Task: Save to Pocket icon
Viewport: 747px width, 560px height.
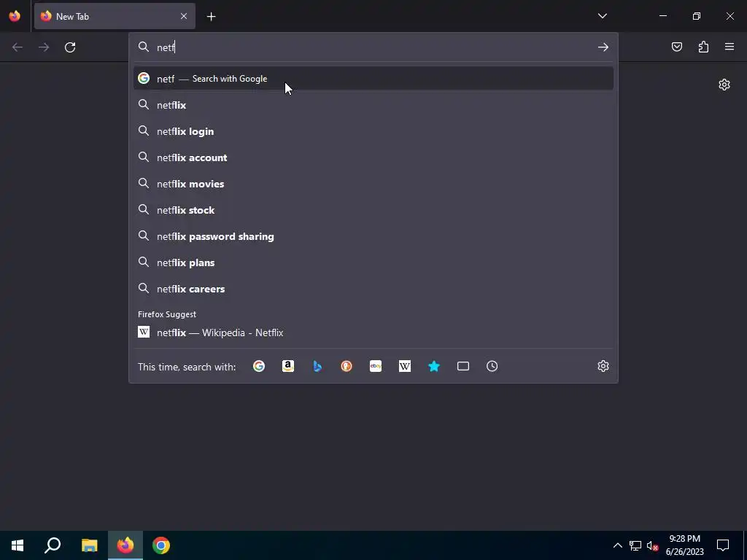Action: pos(677,47)
